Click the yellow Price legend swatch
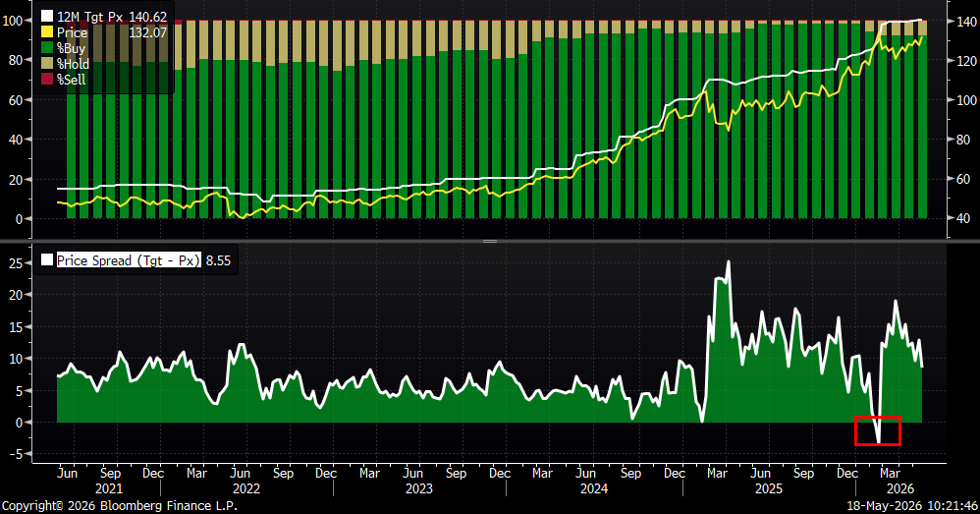 click(x=47, y=31)
